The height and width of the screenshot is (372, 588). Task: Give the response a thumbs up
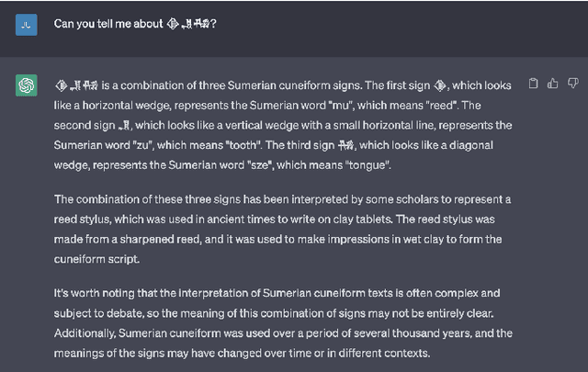[553, 84]
